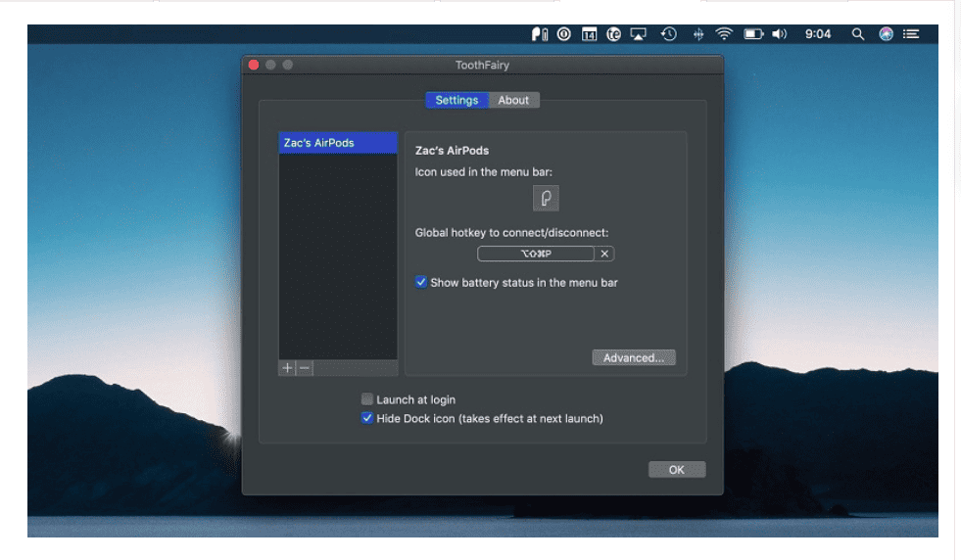961x560 pixels.
Task: Open the calendar menu bar icon showing 14
Action: tap(589, 34)
